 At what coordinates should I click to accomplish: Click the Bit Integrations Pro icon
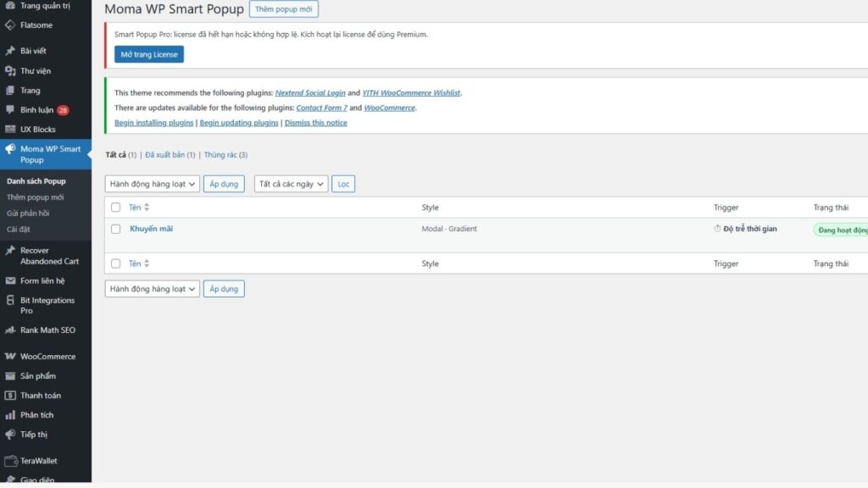(10, 300)
